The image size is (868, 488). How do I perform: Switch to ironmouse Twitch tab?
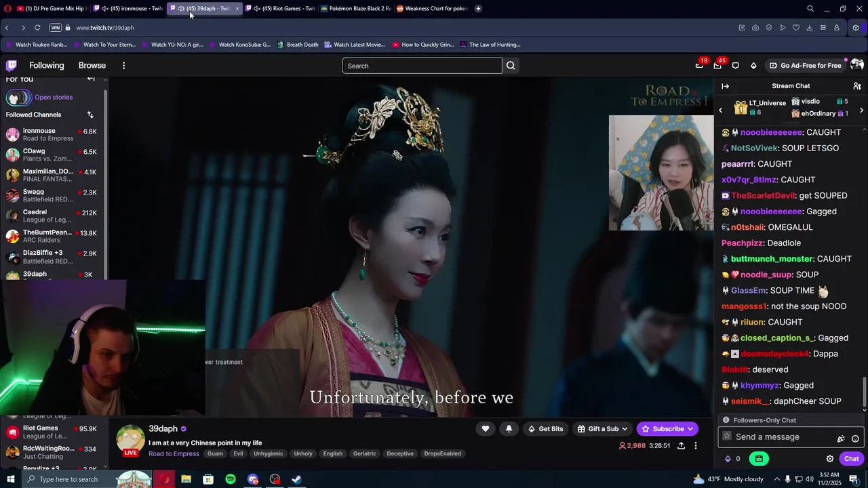coord(127,9)
